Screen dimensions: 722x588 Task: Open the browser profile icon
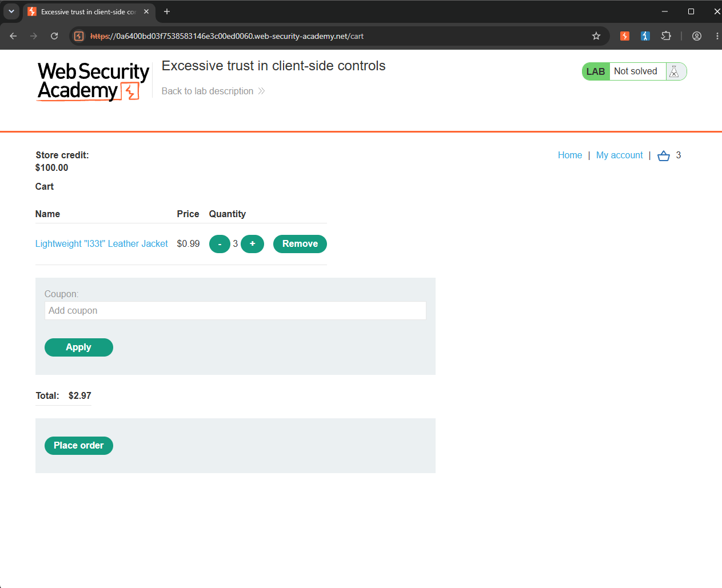pos(697,36)
